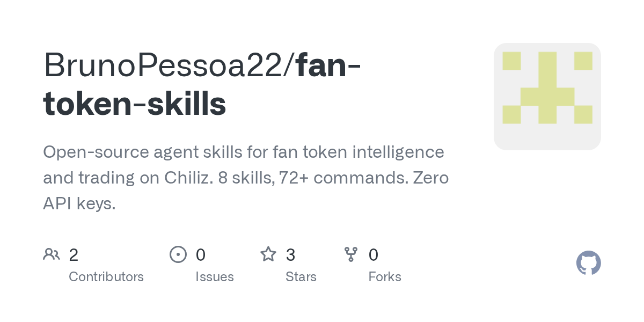
Task: Select the Forks label
Action: tap(385, 277)
